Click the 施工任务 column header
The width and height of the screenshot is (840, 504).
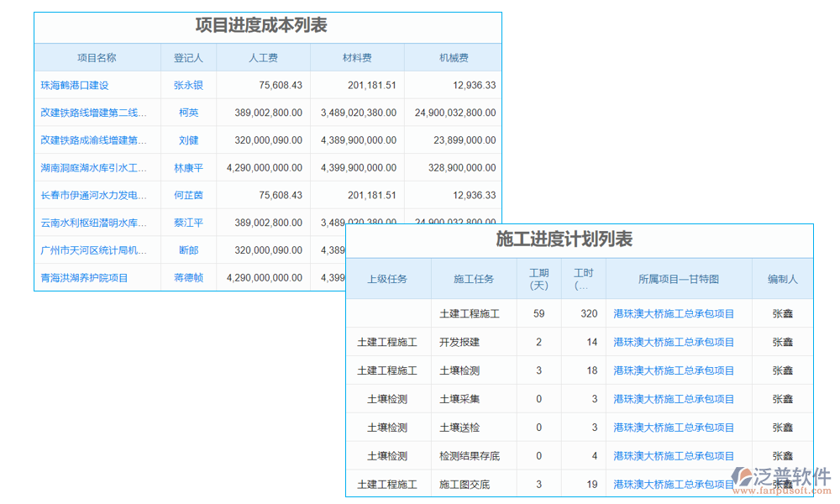pyautogui.click(x=472, y=278)
